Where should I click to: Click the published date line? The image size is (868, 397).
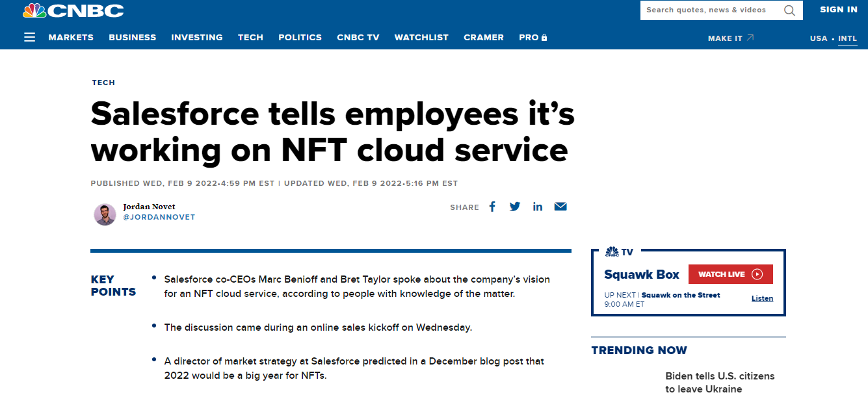point(274,183)
